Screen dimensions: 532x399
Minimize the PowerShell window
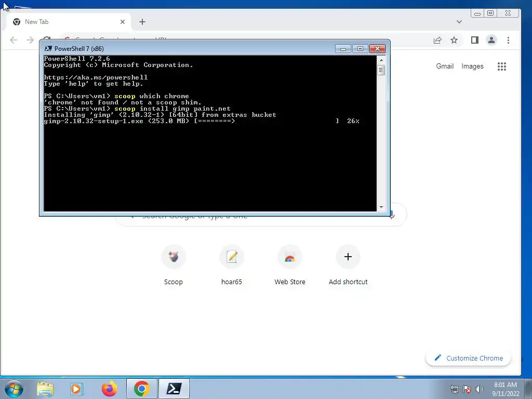pyautogui.click(x=343, y=49)
